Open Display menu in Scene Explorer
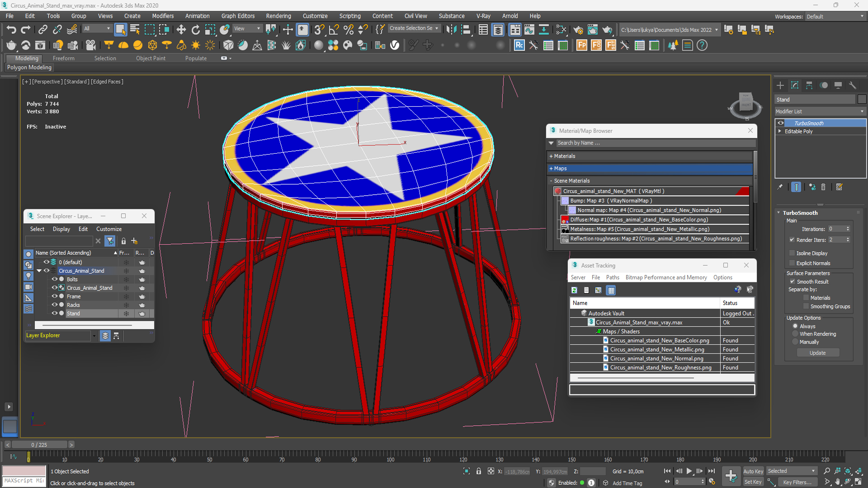Viewport: 868px width, 488px height. tap(61, 229)
